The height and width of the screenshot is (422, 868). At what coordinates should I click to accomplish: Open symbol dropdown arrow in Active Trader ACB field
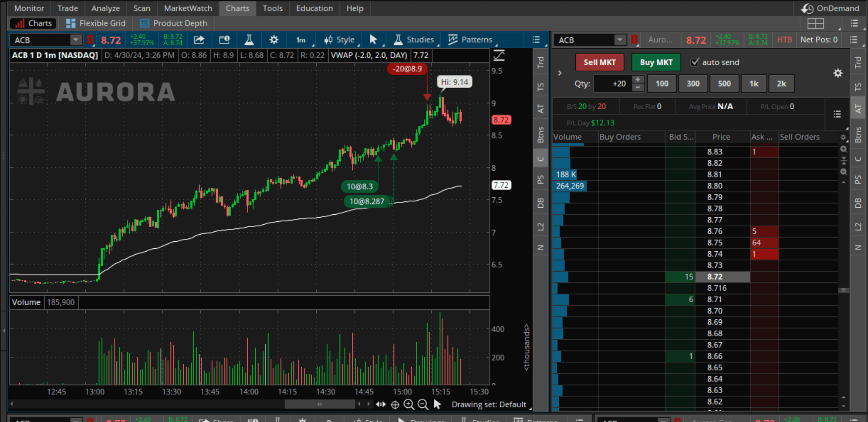coord(619,40)
